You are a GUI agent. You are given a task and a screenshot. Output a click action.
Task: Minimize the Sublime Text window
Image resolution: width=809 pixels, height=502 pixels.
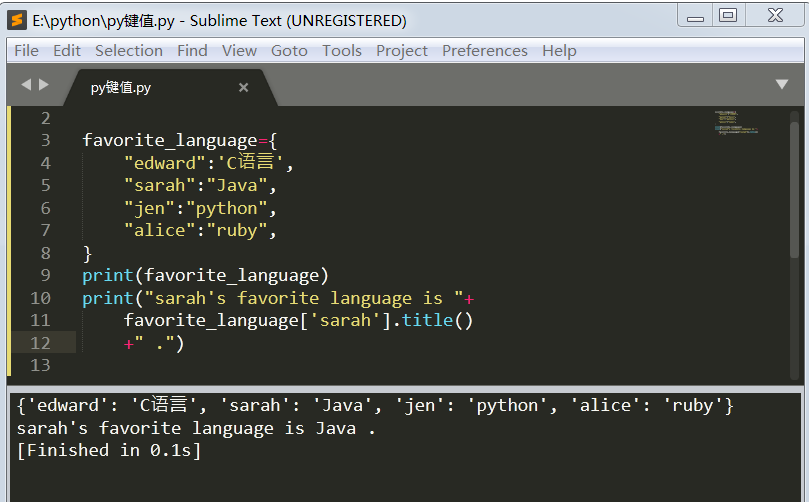(x=695, y=17)
